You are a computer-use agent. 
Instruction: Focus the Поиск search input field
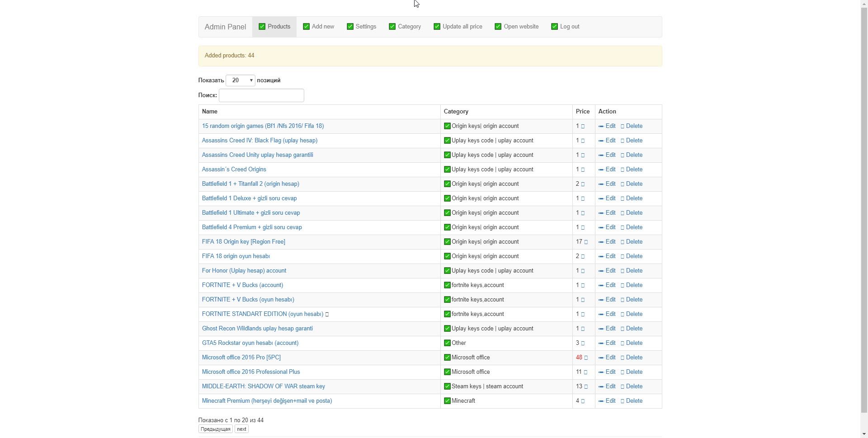pos(261,95)
